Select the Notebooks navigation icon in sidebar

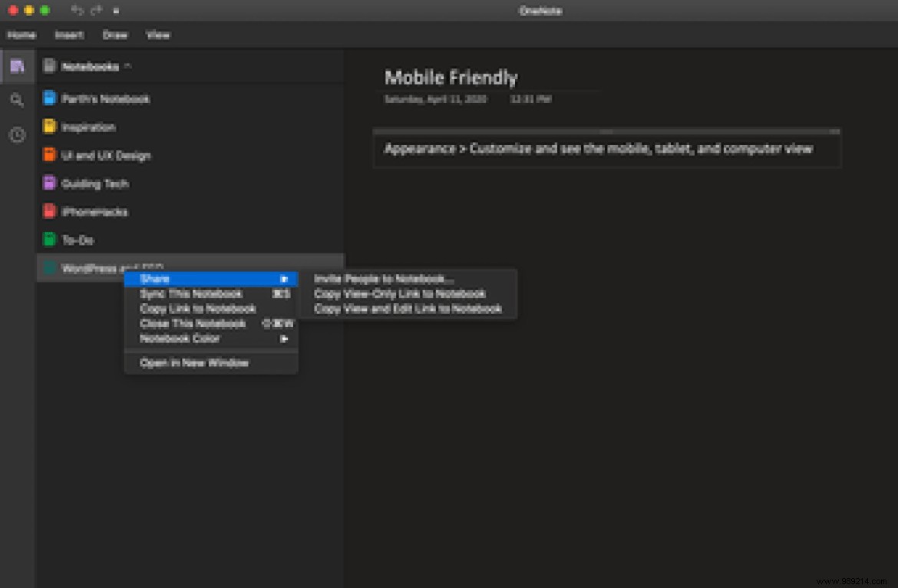point(16,65)
